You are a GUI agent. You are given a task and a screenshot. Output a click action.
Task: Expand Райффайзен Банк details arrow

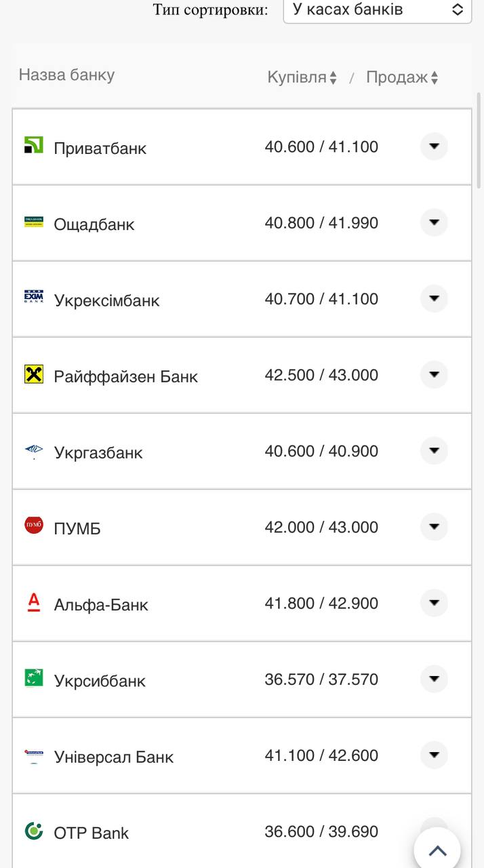coord(434,374)
